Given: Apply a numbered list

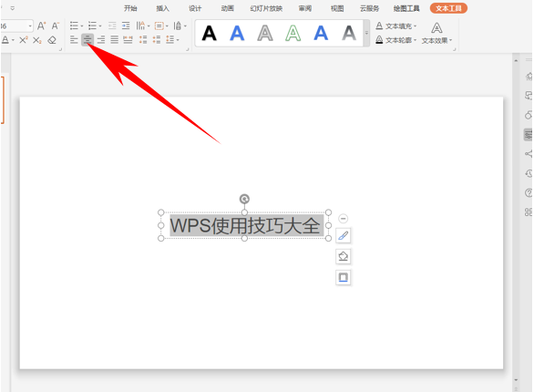Looking at the screenshot, I should click(92, 26).
